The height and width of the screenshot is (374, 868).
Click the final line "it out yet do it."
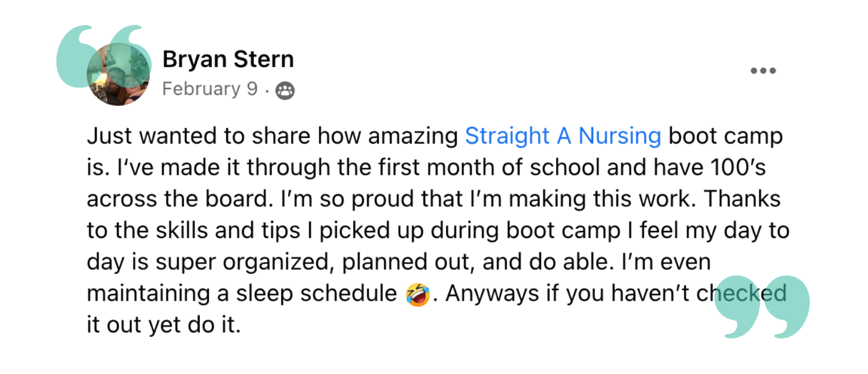pyautogui.click(x=163, y=325)
